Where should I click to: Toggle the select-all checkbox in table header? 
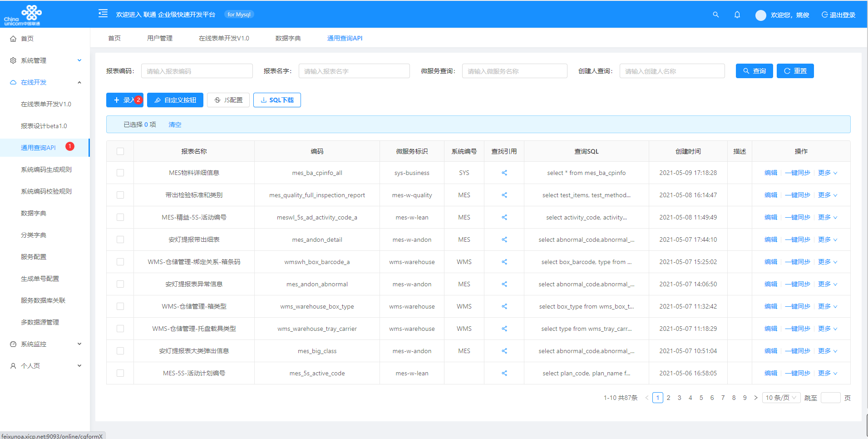(x=120, y=151)
